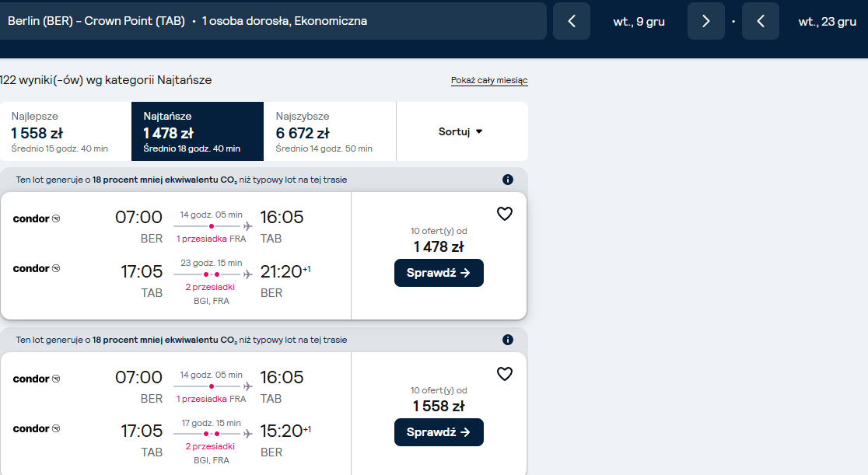Viewport: 868px width, 475px height.
Task: Open return date wt., 23 gru picker
Action: click(x=827, y=22)
